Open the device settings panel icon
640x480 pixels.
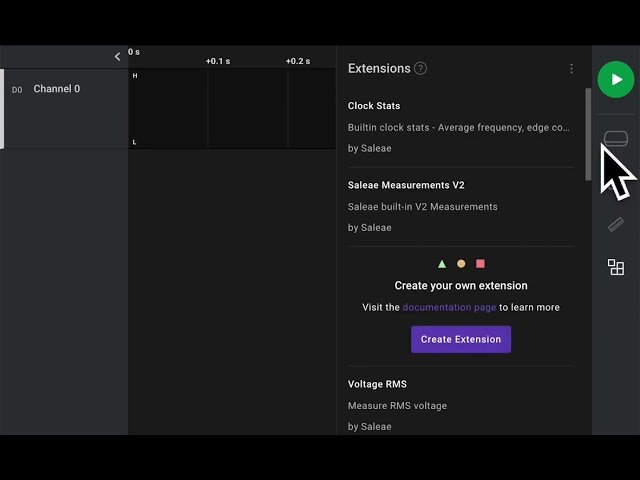click(x=616, y=138)
